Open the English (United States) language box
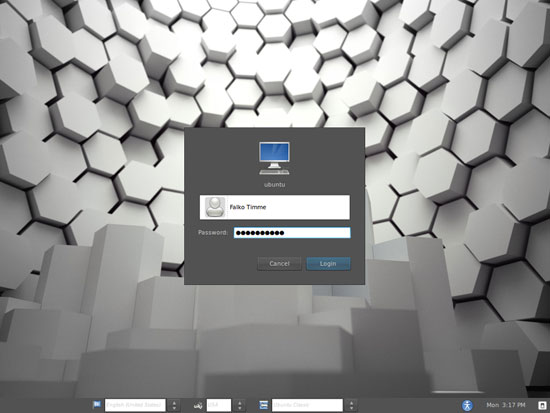The width and height of the screenshot is (550, 413). [135, 405]
